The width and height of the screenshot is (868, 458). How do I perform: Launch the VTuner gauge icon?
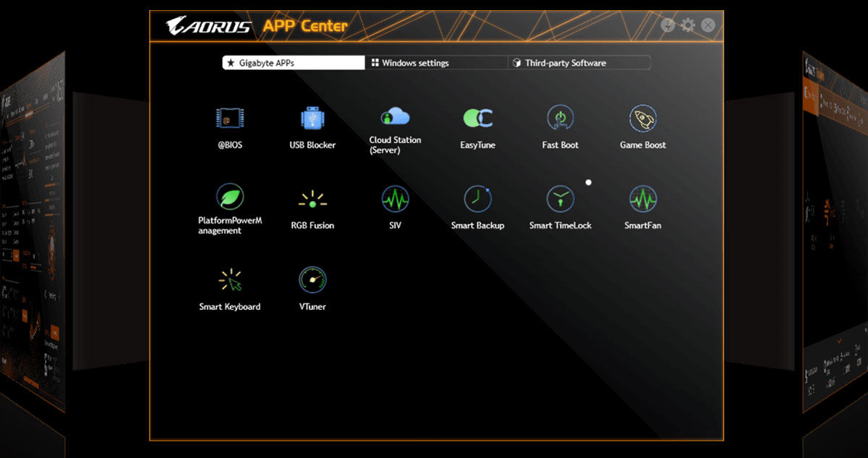[312, 279]
